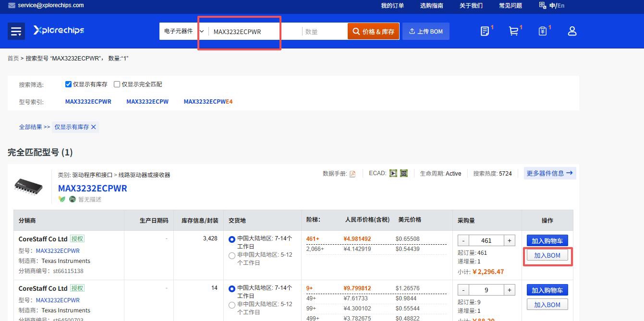Screen dimensions: 644x321
Task: Click the 线路驱动器或接收器 category text
Action: (145, 175)
